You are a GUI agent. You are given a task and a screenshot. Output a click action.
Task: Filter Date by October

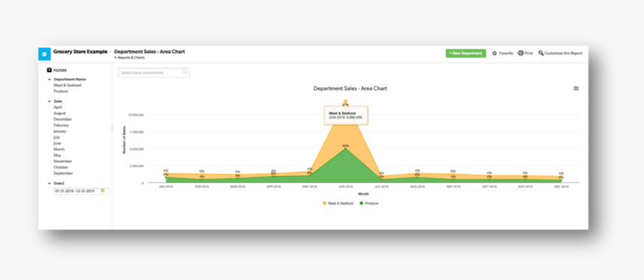61,167
